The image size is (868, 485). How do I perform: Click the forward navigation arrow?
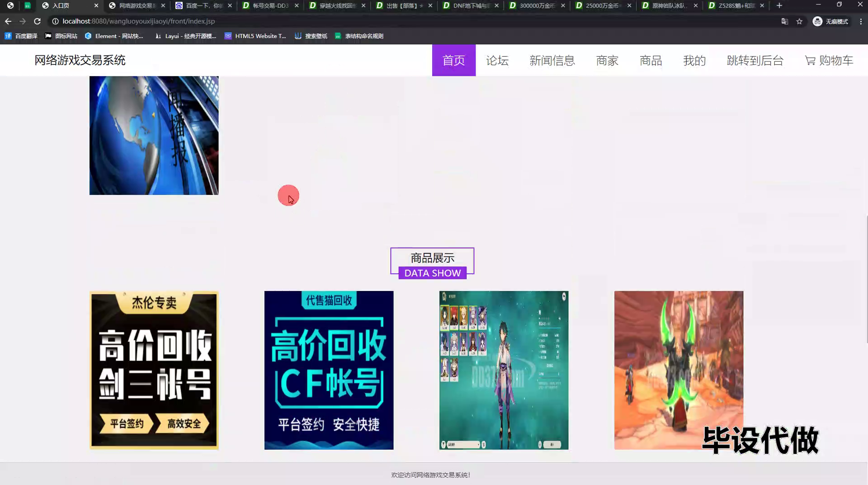point(23,21)
